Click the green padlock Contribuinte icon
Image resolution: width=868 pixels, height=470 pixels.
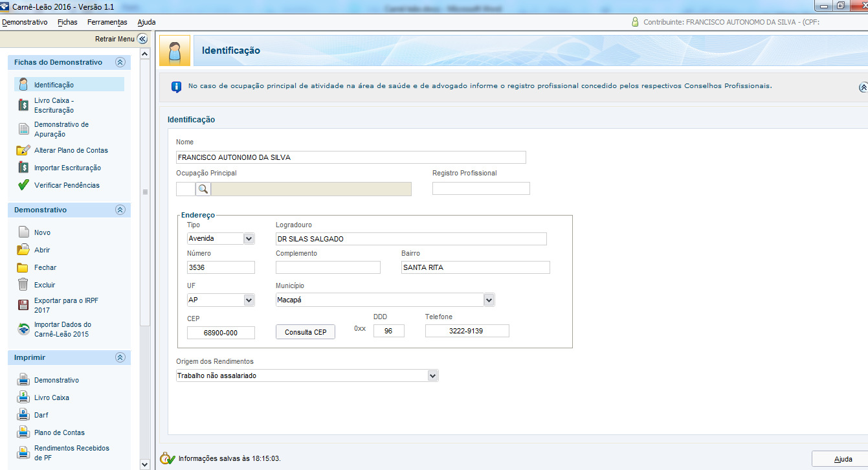(636, 22)
